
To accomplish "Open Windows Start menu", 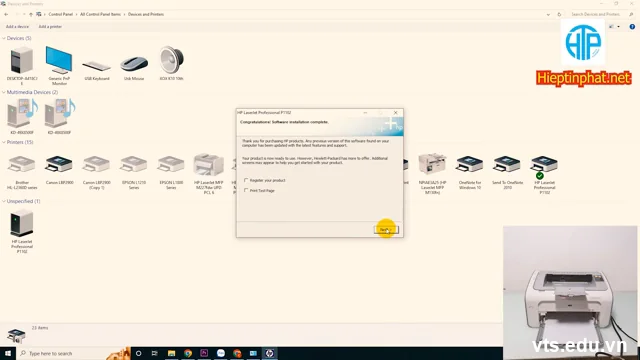I will click(x=8, y=353).
